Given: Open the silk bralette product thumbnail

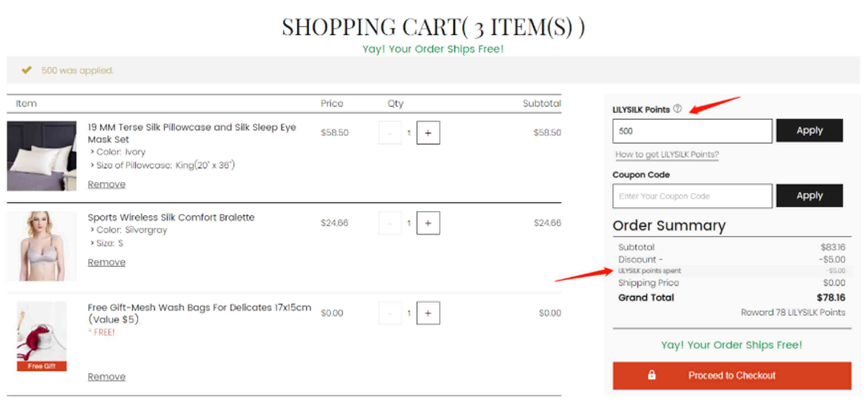Looking at the screenshot, I should click(42, 246).
